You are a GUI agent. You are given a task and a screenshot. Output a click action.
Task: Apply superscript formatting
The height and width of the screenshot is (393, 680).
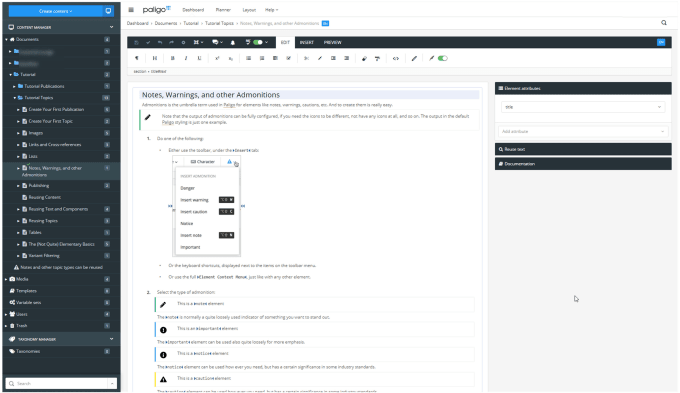[x=217, y=59]
